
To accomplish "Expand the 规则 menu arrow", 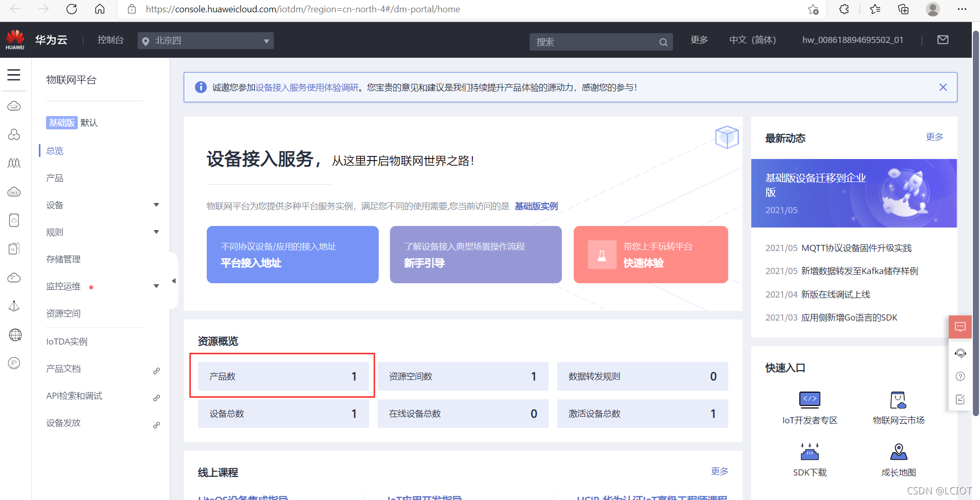I will pyautogui.click(x=157, y=232).
